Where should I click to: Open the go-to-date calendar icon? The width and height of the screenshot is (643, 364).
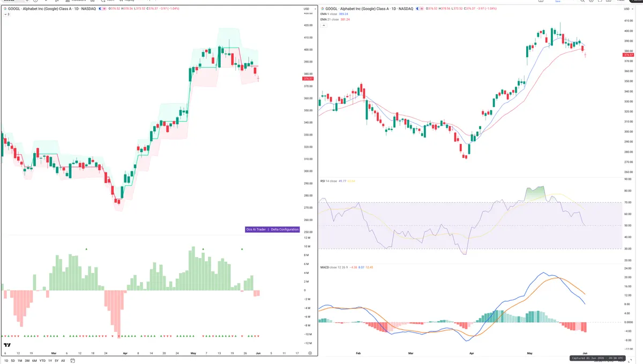72,361
